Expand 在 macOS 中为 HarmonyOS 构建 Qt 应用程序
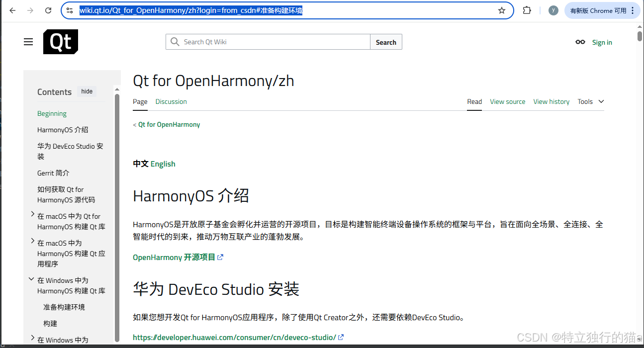The image size is (644, 348). tap(32, 241)
